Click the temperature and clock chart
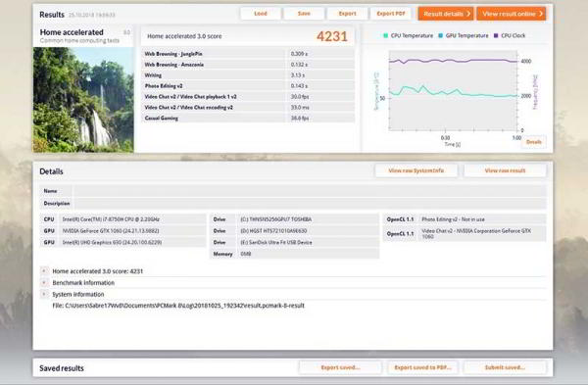Screen dimensions: 588x385 point(453,90)
